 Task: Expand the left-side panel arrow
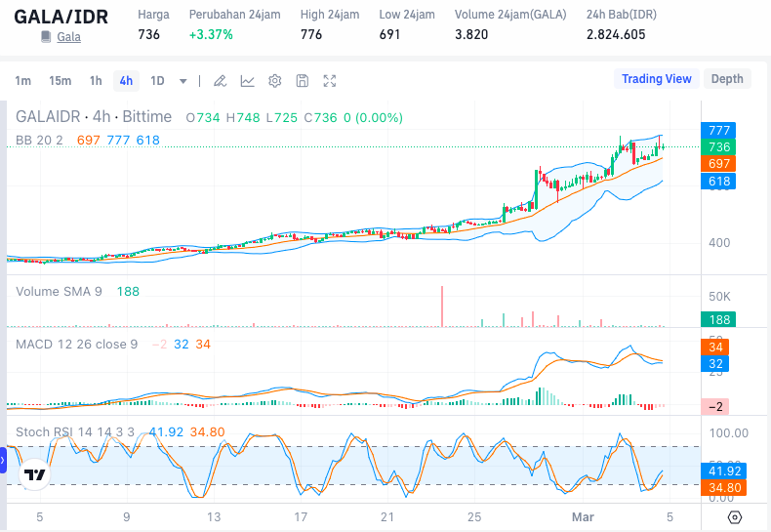click(3, 461)
